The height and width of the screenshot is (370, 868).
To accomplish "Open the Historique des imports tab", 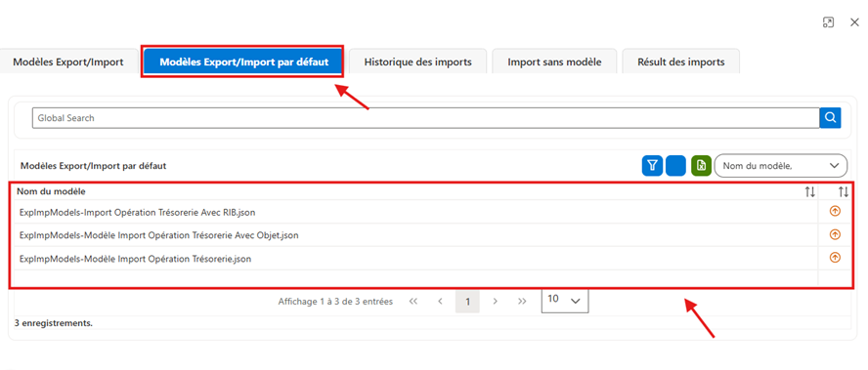I will tap(418, 62).
